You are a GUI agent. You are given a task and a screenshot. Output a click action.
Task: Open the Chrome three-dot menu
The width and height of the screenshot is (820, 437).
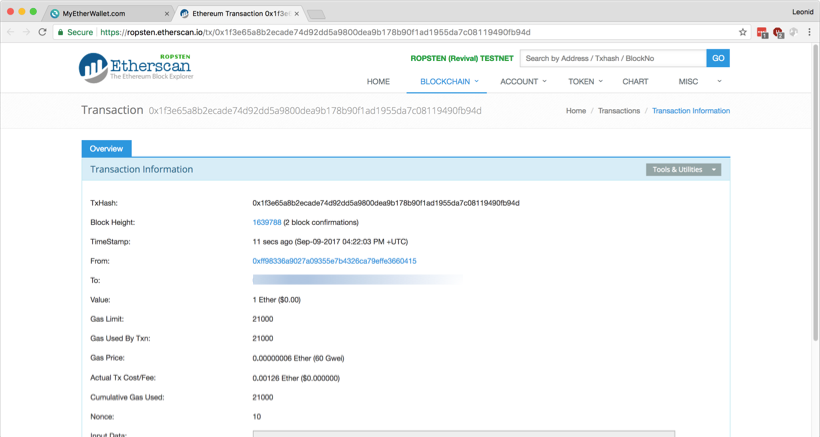(x=810, y=32)
